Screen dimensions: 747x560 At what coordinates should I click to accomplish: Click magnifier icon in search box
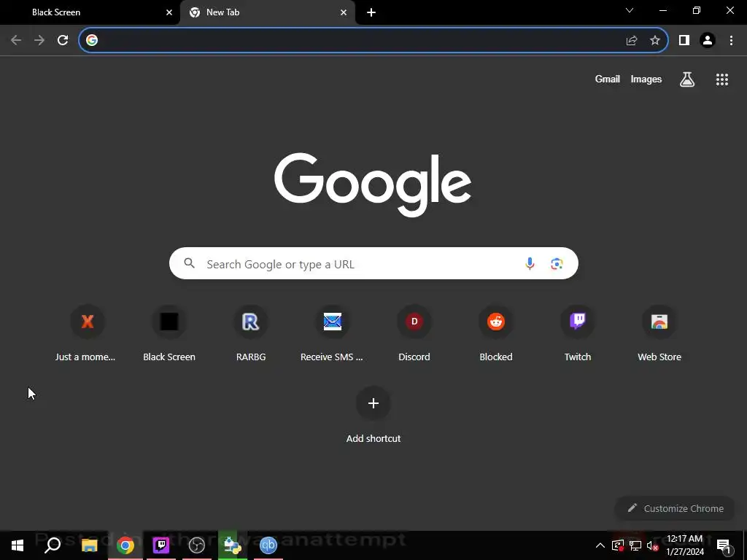190,262
